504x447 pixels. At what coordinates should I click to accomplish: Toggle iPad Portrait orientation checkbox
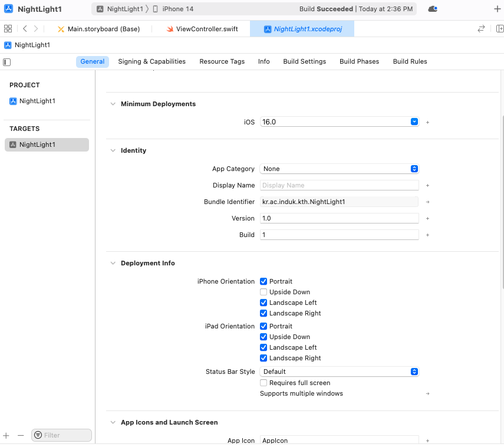(x=263, y=326)
